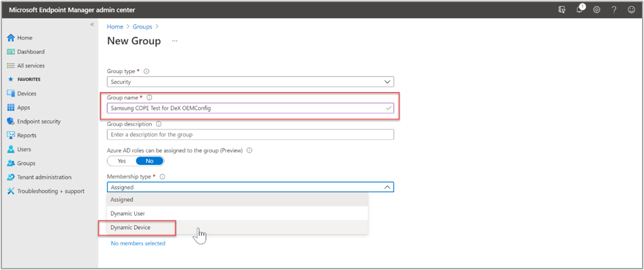The image size is (644, 270).
Task: Open Tenant administration in sidebar
Action: coord(44,177)
